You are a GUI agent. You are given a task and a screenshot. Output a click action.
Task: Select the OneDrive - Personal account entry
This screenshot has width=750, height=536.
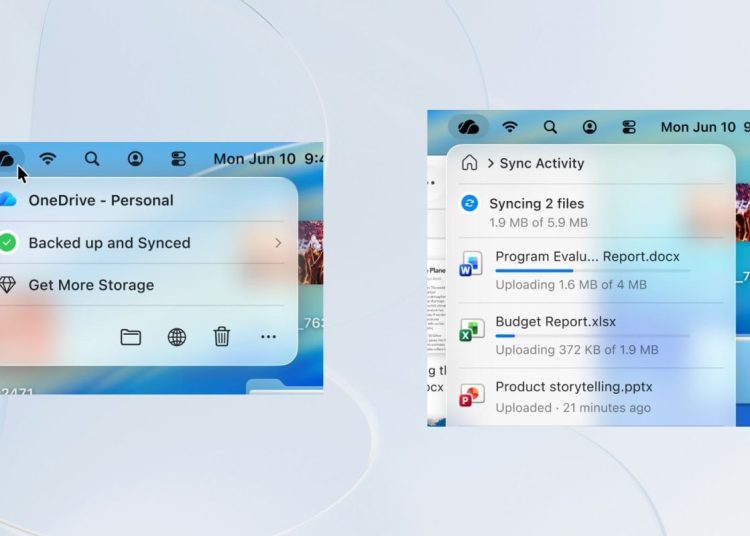[100, 200]
